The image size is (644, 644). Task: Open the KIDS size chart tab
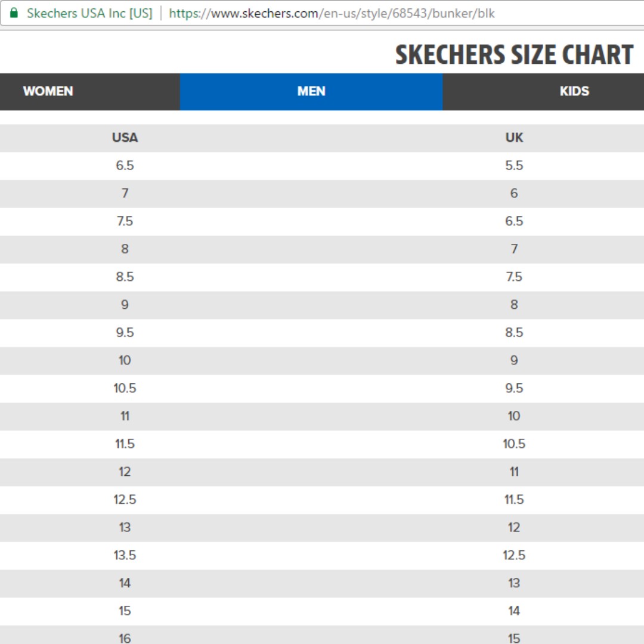coord(574,91)
